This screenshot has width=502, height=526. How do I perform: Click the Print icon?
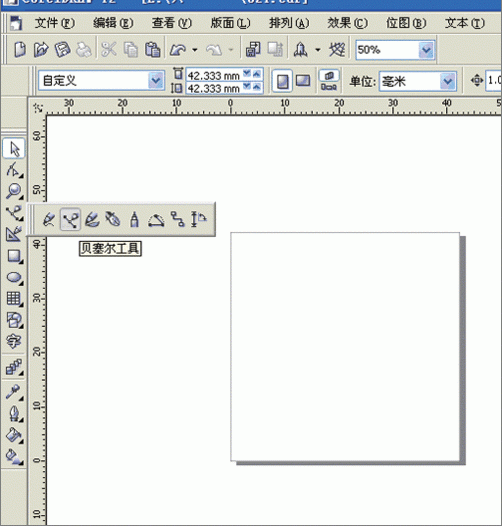pos(84,50)
